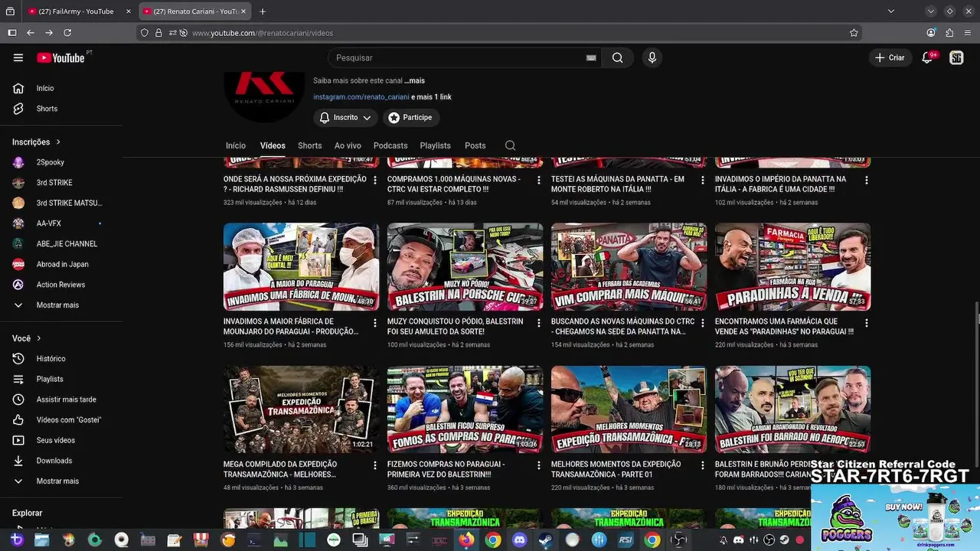Screen dimensions: 980x551
Task: Click the YouTube logo
Action: [60, 57]
